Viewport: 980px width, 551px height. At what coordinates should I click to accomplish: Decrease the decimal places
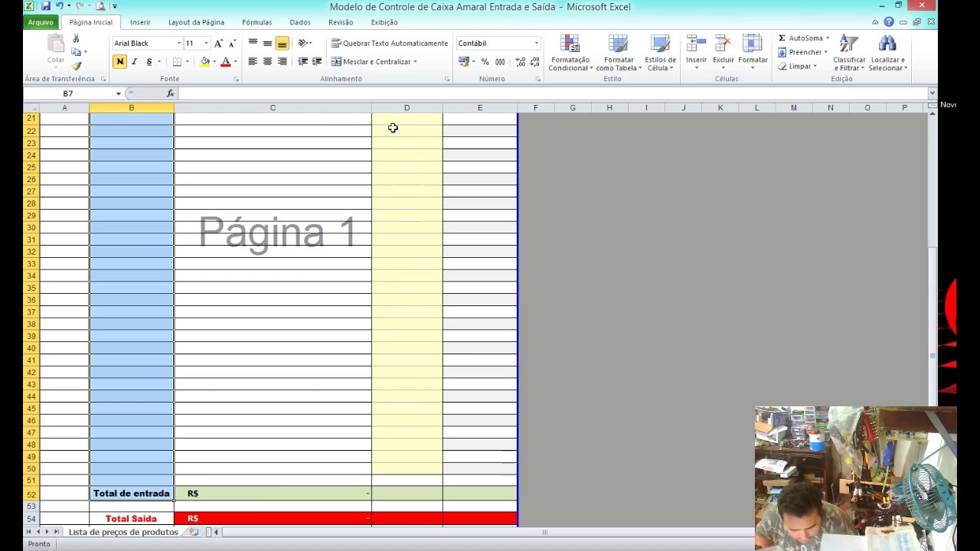534,61
